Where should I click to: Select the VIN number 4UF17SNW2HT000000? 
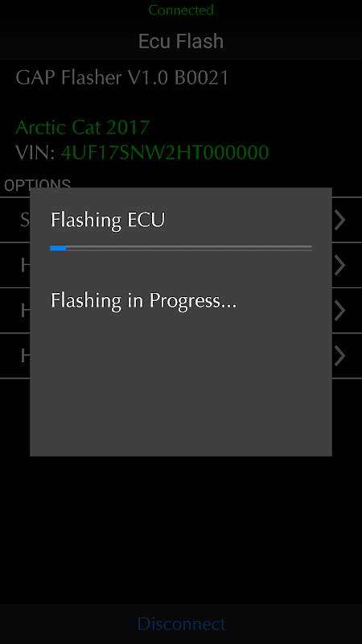[x=165, y=152]
